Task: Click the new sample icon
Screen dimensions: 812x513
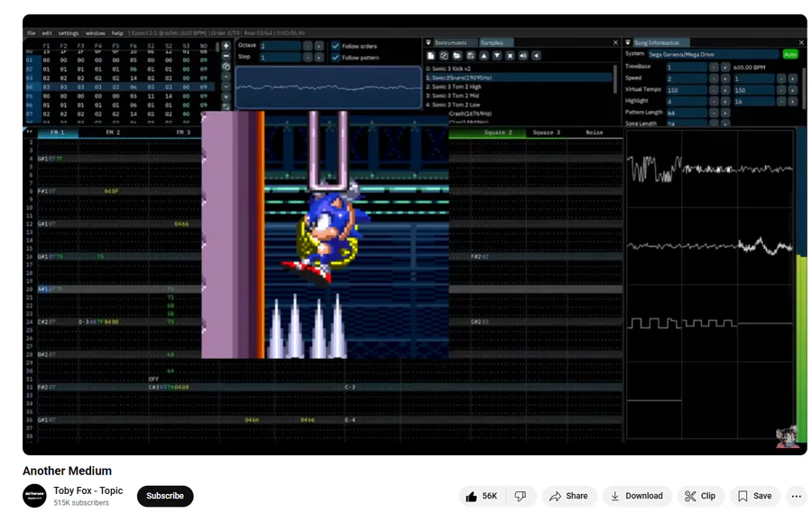Action: click(x=431, y=55)
